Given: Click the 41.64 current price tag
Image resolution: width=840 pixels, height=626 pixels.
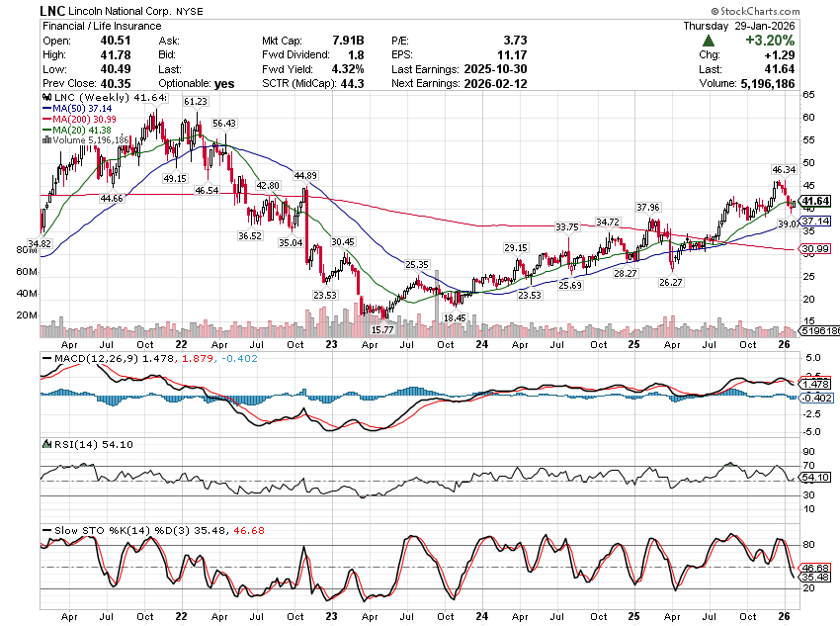Looking at the screenshot, I should [x=816, y=201].
